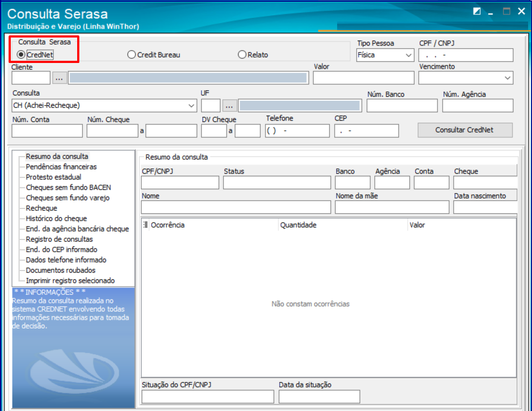532x411 pixels.
Task: Close the Consulta Serasa window
Action: pos(522,11)
